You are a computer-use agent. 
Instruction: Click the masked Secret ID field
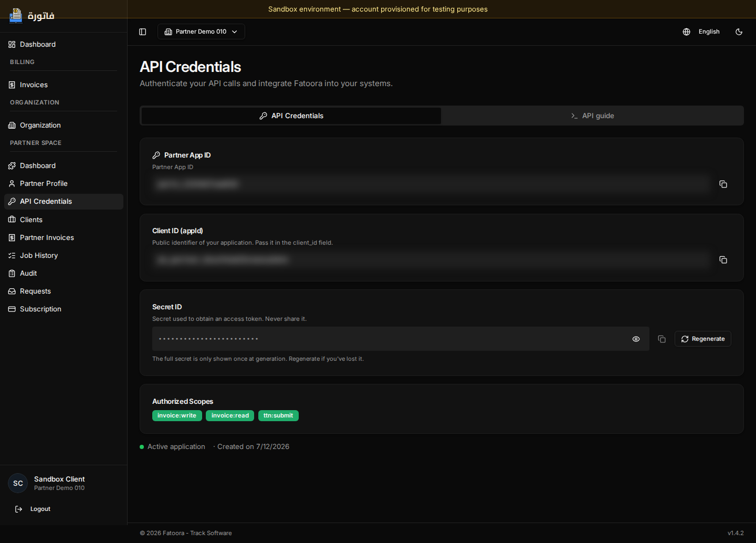tap(401, 339)
